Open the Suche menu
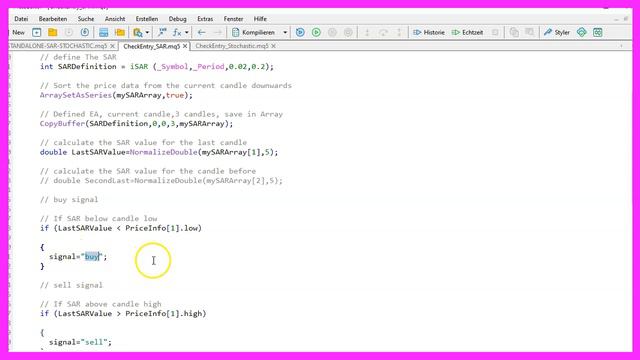 (x=86, y=19)
